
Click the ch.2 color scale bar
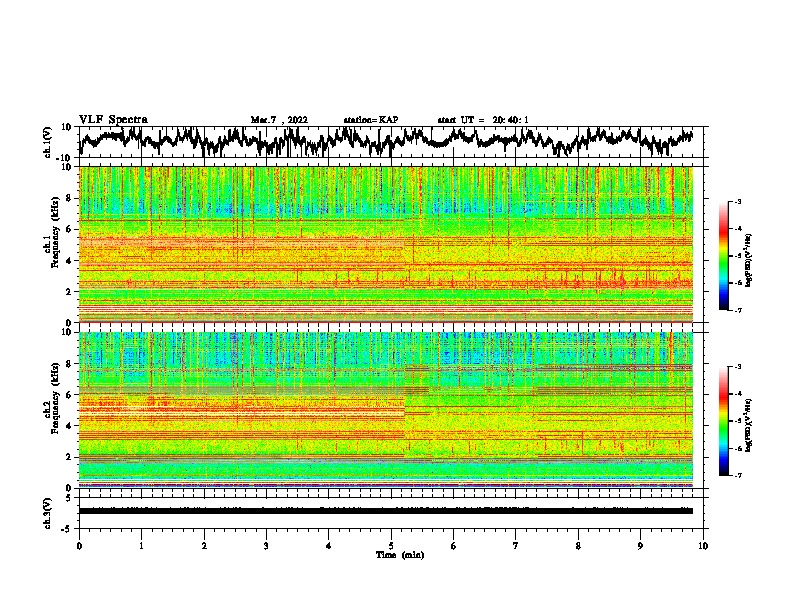point(723,421)
